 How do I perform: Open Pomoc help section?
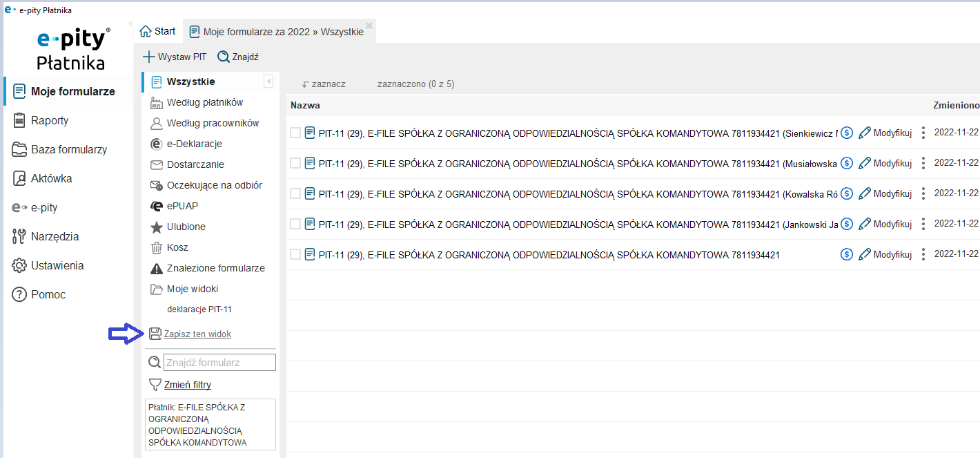coord(39,294)
